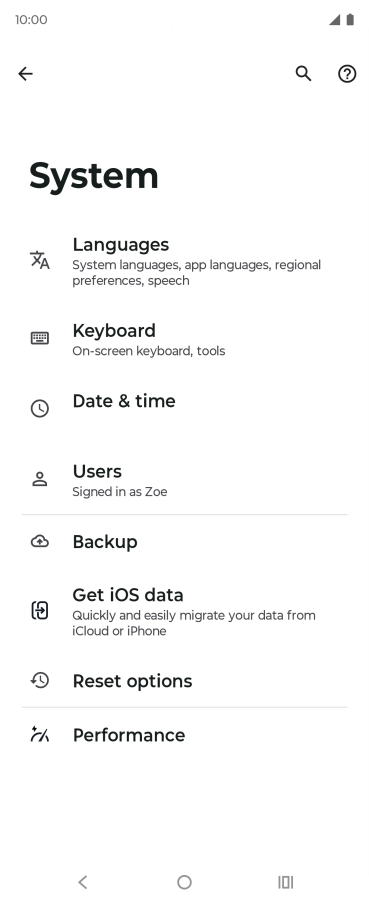Tap the Languages translate icon
Image resolution: width=369 pixels, height=904 pixels.
pyautogui.click(x=40, y=260)
